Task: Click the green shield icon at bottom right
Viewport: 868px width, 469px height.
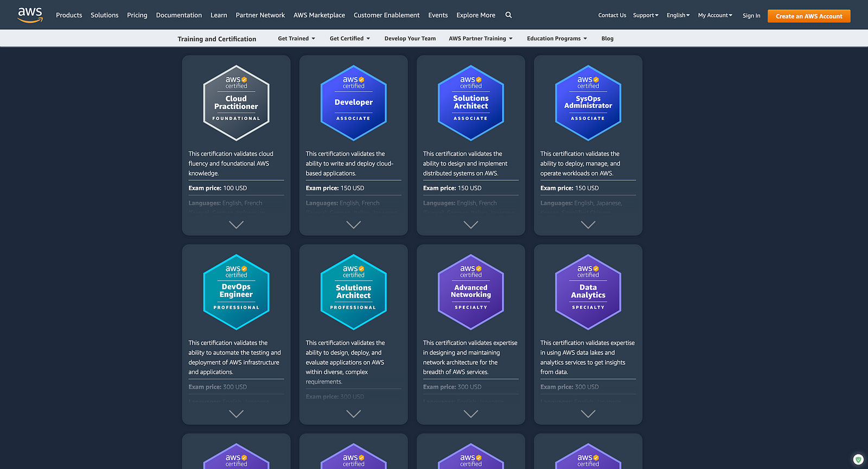Action: coord(858,459)
